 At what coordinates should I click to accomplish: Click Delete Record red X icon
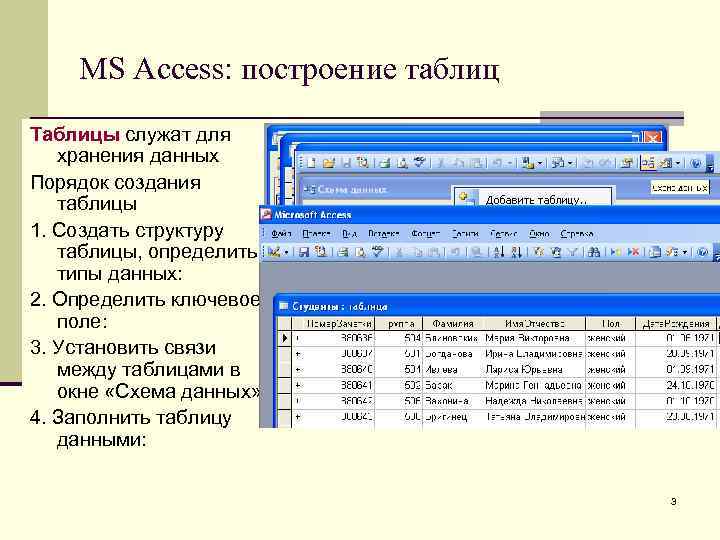634,252
